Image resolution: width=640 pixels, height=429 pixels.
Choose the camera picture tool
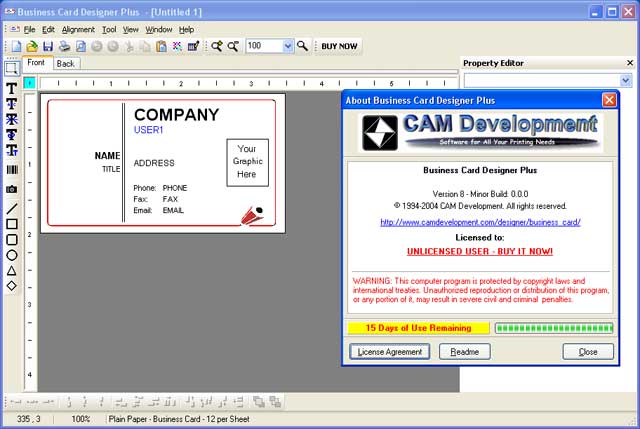click(x=11, y=188)
